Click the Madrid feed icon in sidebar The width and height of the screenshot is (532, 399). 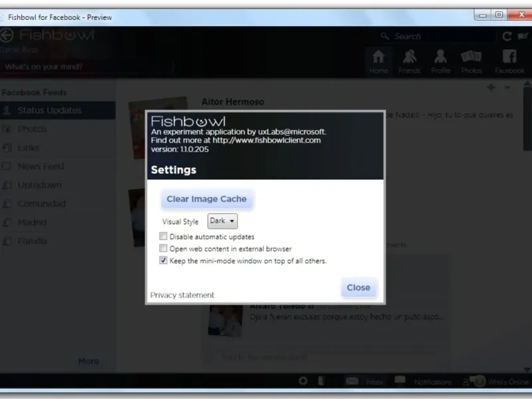pos(7,222)
